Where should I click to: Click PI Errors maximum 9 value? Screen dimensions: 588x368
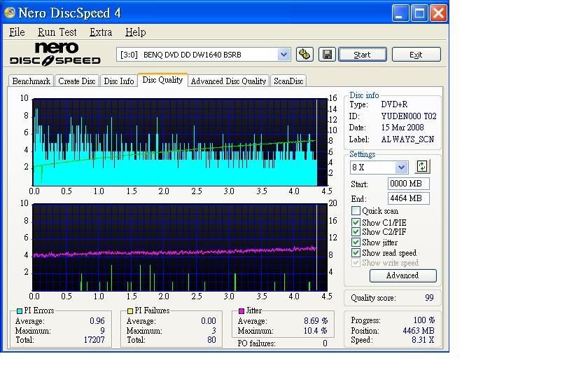point(102,331)
